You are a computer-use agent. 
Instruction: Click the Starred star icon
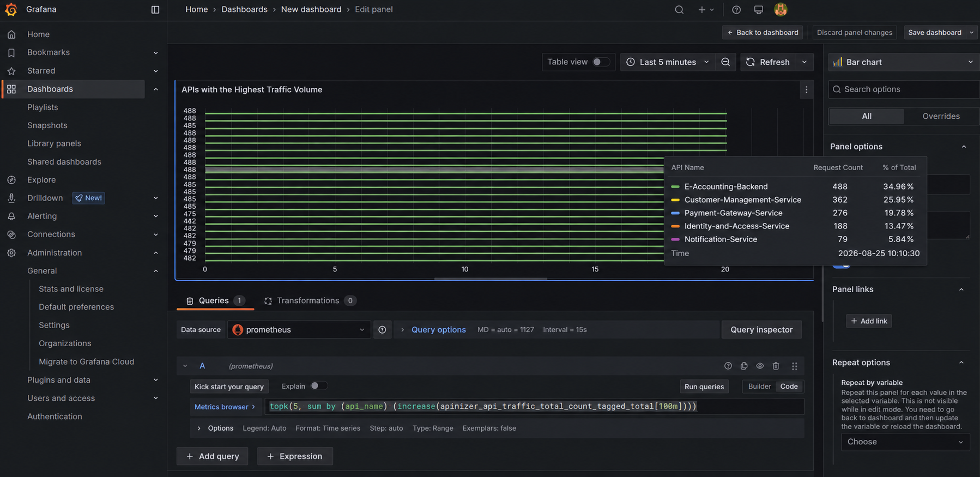click(11, 71)
